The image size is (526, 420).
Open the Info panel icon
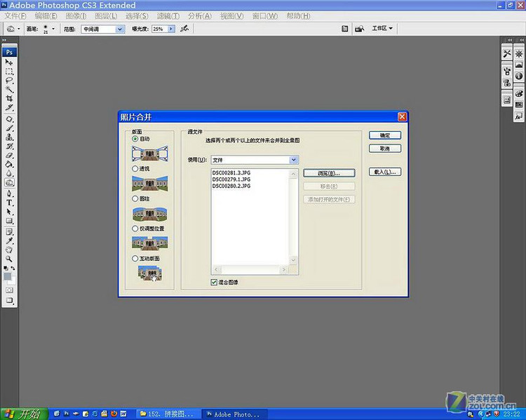[x=518, y=76]
